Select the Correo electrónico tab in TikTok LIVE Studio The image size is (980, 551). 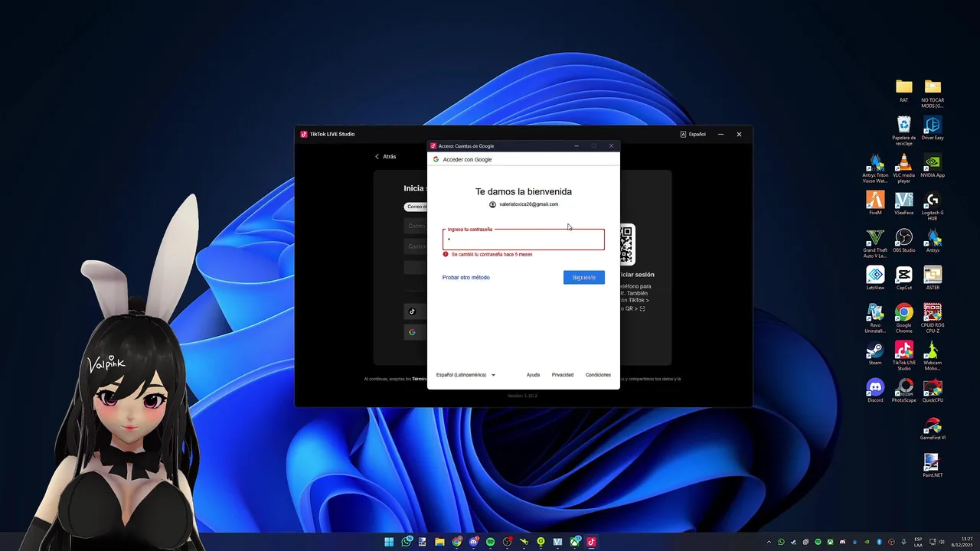tap(416, 207)
